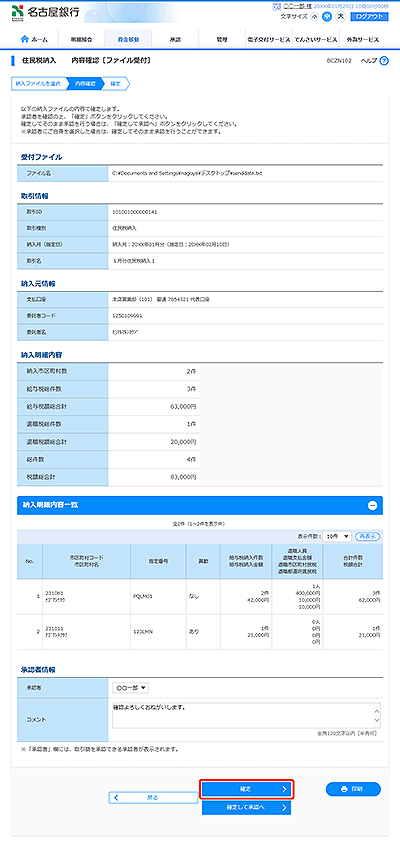
Task: Open the 管理 menu tab
Action: coord(221,40)
